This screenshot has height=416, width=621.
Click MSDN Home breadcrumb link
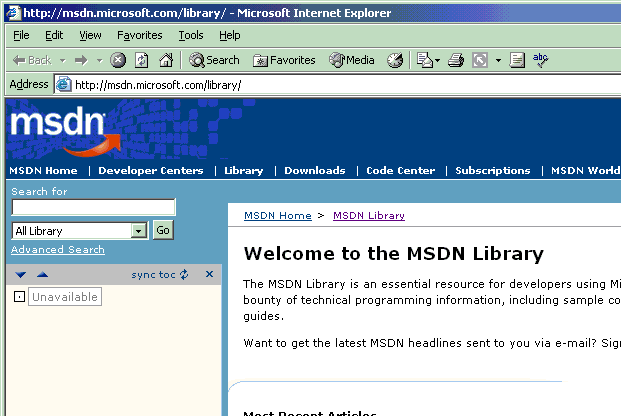(x=278, y=216)
